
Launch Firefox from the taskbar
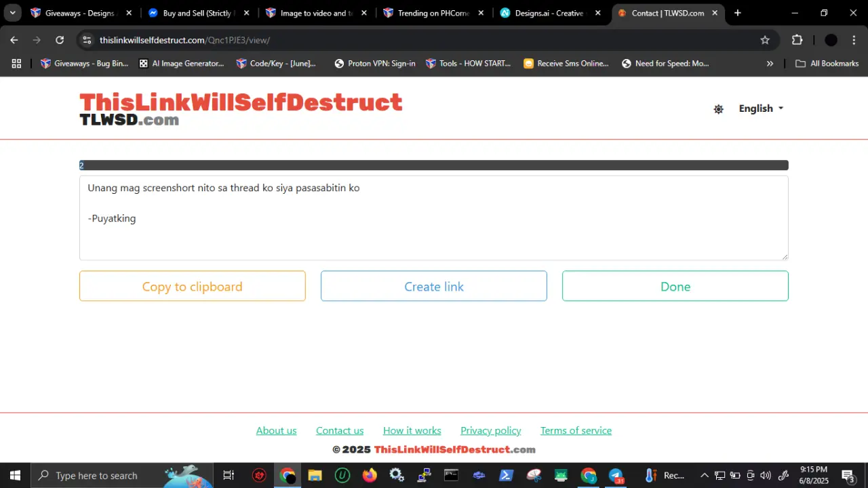click(x=370, y=475)
